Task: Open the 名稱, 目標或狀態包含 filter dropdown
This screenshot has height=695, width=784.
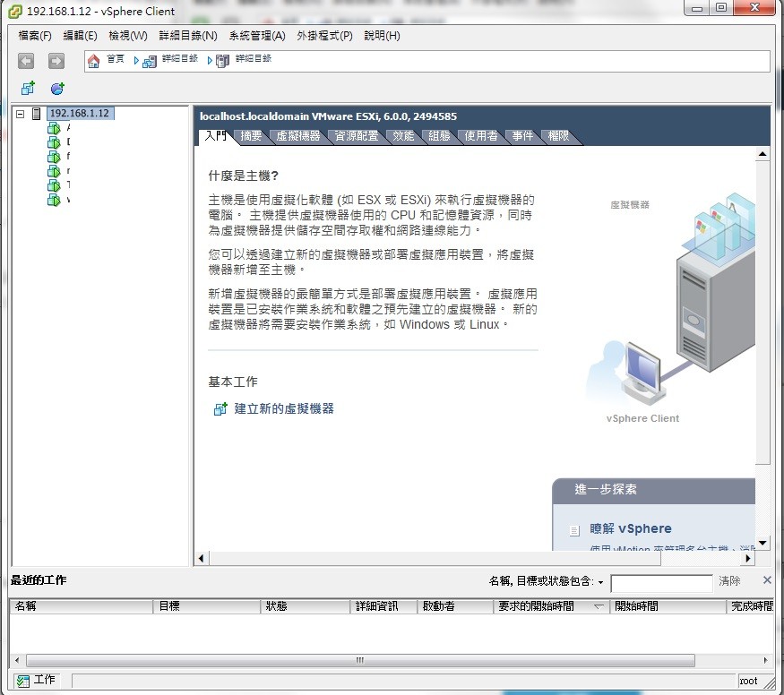Action: pyautogui.click(x=600, y=582)
